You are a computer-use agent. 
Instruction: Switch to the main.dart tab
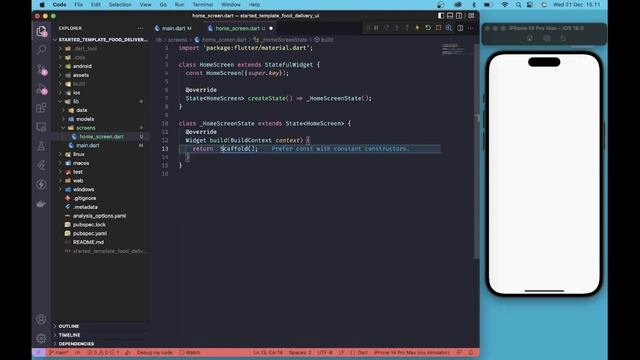click(x=173, y=28)
